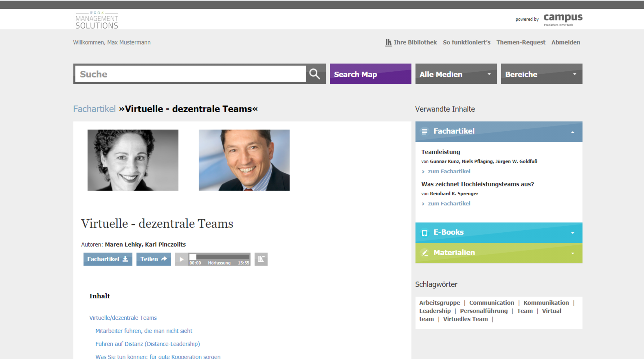Open zum Fachartikel link under Sprenger article
Screen dimensions: 644x359
(x=449, y=204)
